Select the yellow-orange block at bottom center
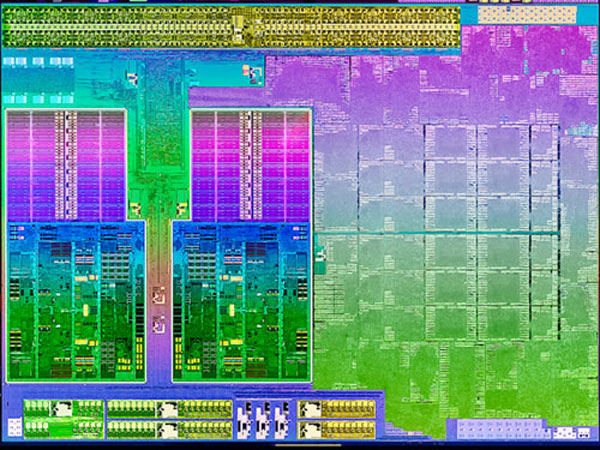 (x=335, y=418)
